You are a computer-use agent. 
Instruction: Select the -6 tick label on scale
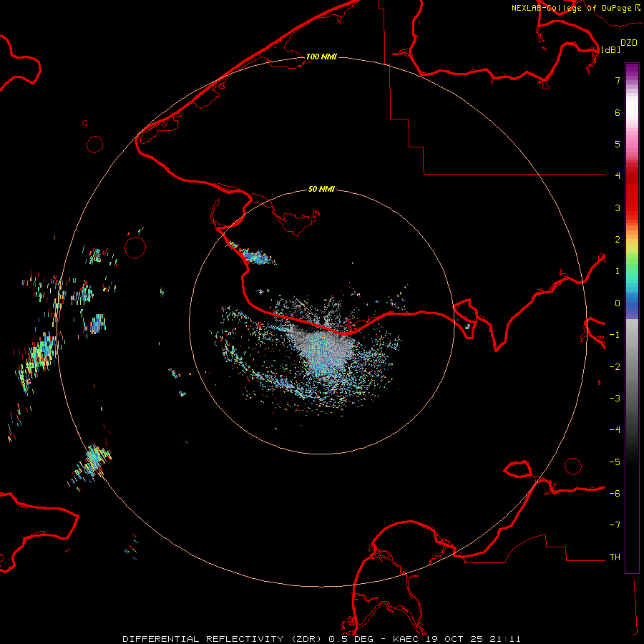(615, 494)
